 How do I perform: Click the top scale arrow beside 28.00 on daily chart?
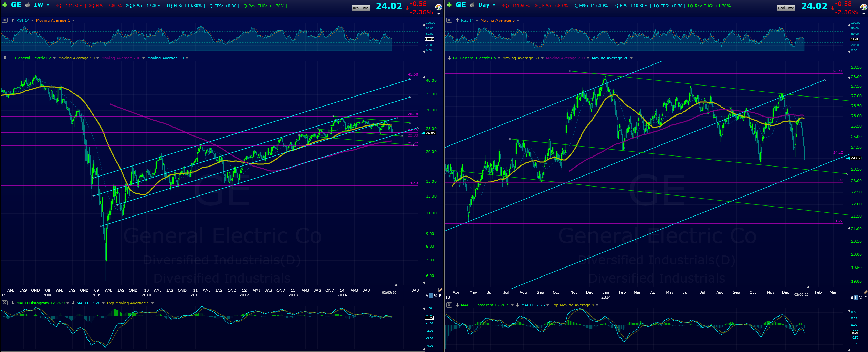849,77
